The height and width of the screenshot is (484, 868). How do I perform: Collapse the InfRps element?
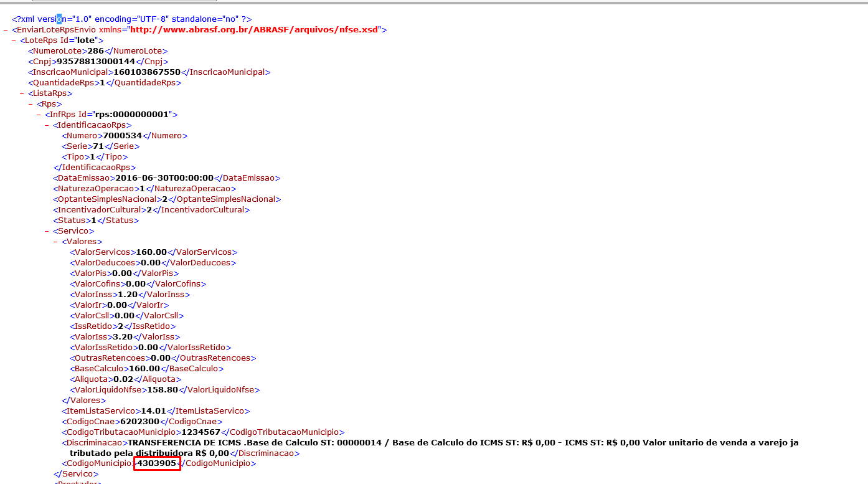coord(39,115)
